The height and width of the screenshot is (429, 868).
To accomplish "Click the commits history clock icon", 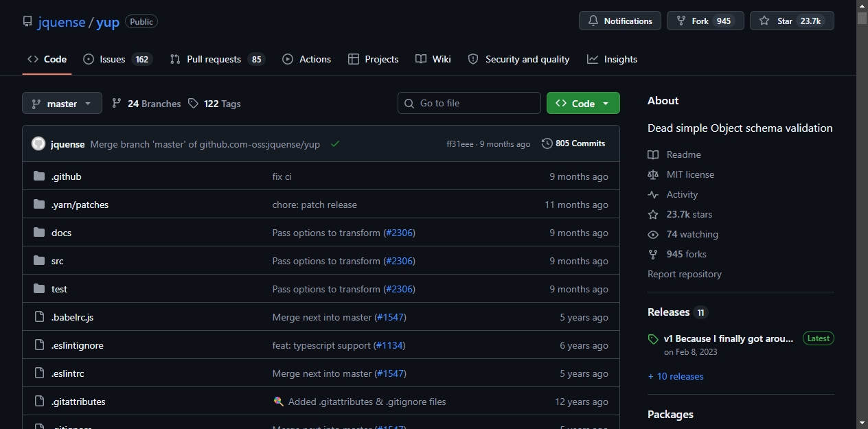I will pyautogui.click(x=547, y=143).
